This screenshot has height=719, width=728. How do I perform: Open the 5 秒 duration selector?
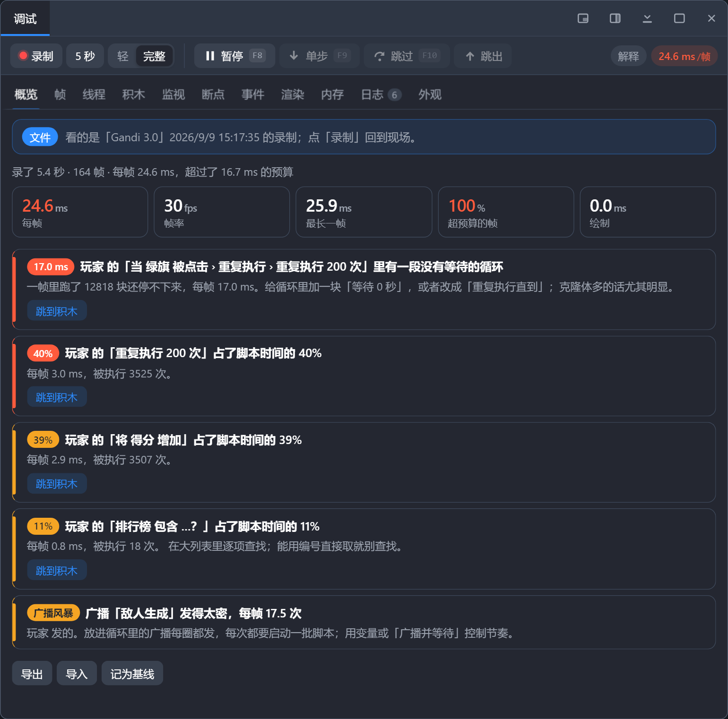85,56
